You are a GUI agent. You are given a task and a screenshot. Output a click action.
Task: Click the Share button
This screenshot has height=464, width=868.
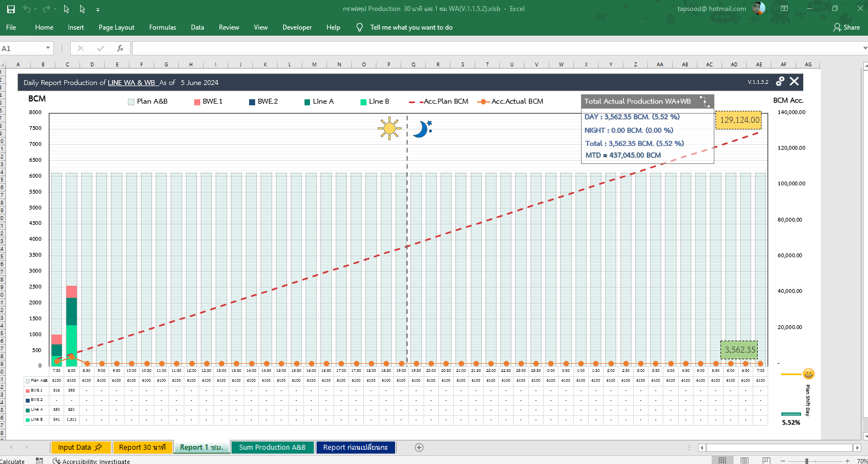847,27
